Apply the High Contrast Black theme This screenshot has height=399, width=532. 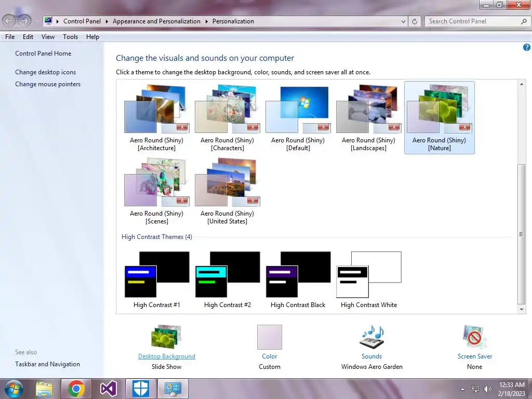pyautogui.click(x=298, y=280)
